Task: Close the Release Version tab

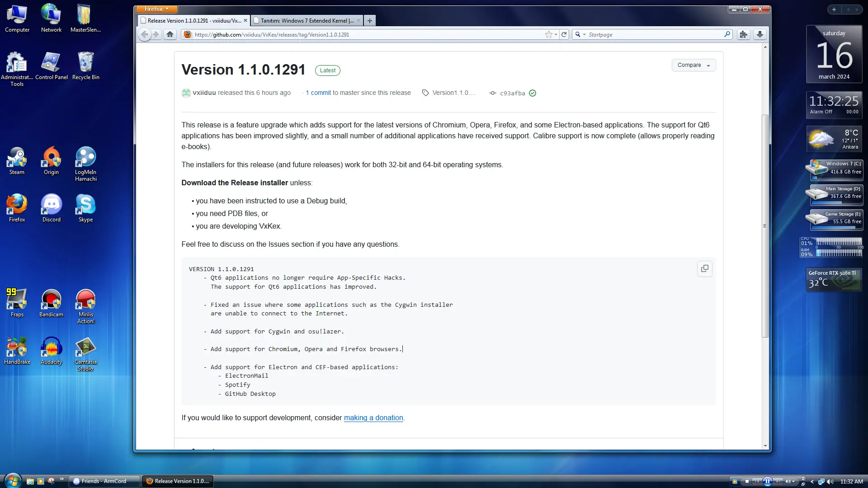Action: [x=245, y=20]
